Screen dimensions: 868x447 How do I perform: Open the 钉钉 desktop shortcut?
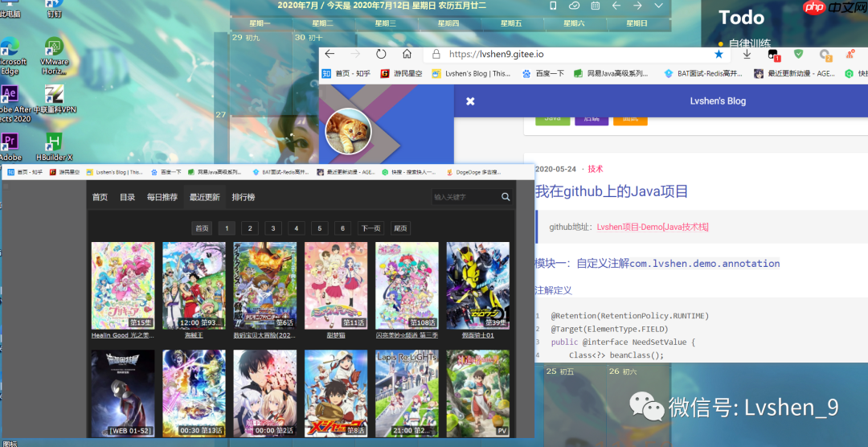coord(55,9)
